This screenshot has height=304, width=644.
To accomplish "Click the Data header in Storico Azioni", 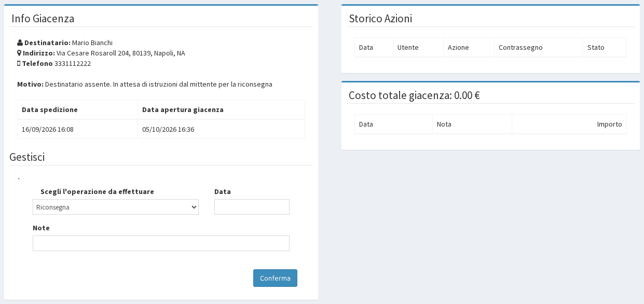I will pos(374,47).
